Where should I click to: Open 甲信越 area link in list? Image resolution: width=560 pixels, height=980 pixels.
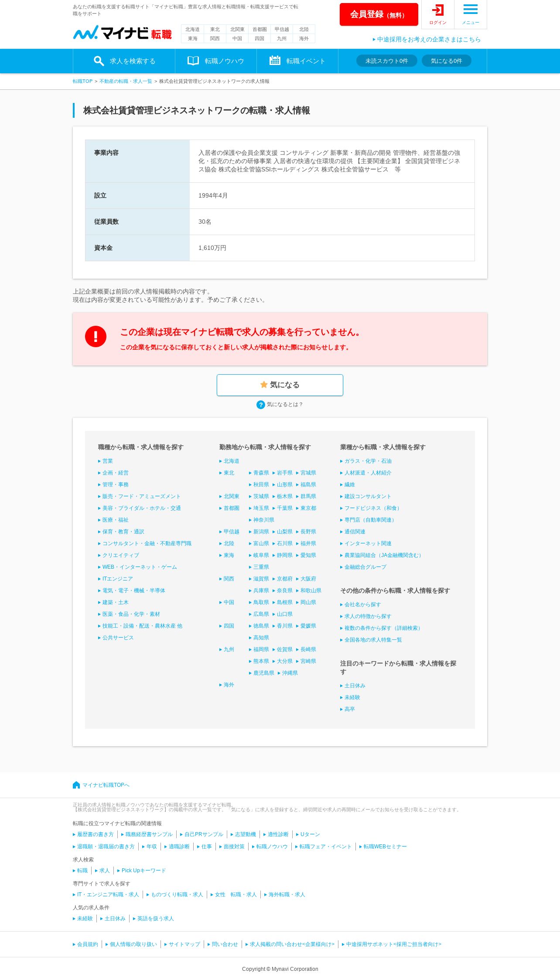click(229, 532)
